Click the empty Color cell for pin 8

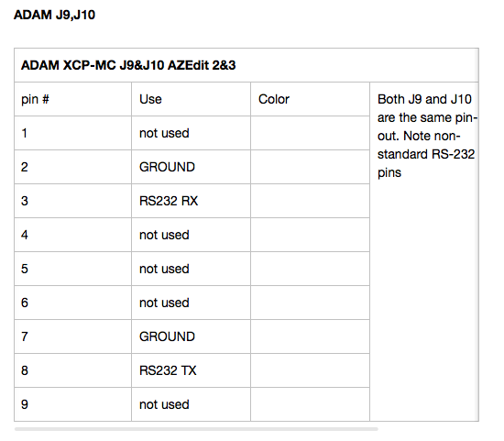(x=310, y=370)
